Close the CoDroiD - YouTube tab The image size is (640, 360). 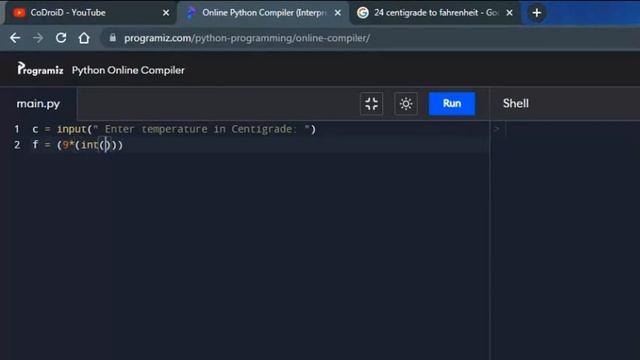[x=166, y=13]
